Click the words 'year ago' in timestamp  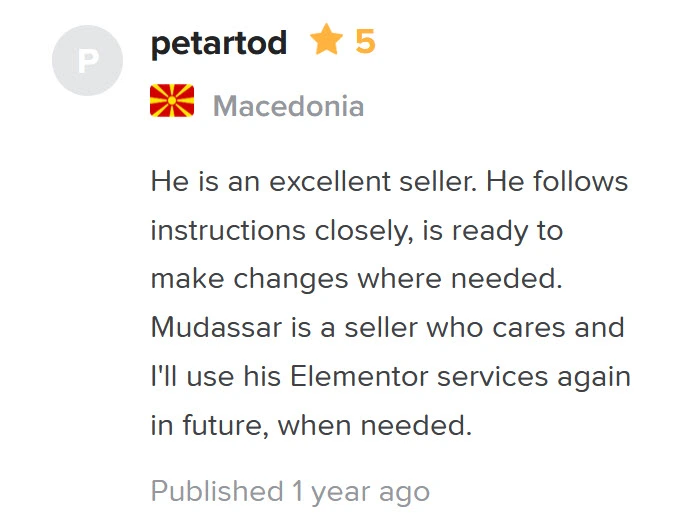370,492
